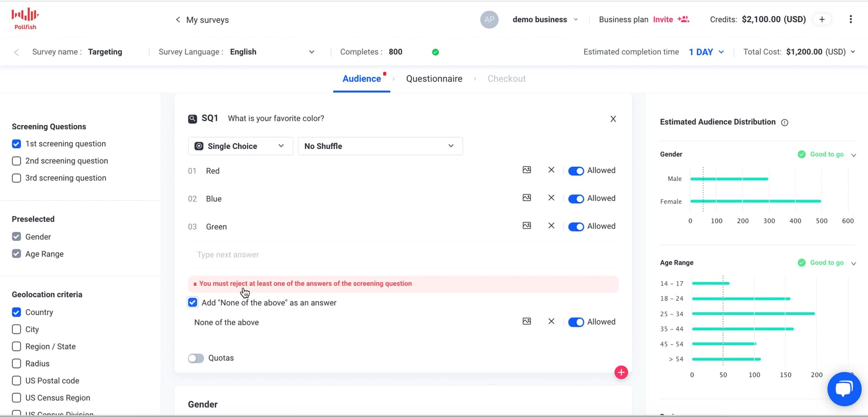868x417 pixels.
Task: Add an image to None of the above
Action: click(527, 321)
